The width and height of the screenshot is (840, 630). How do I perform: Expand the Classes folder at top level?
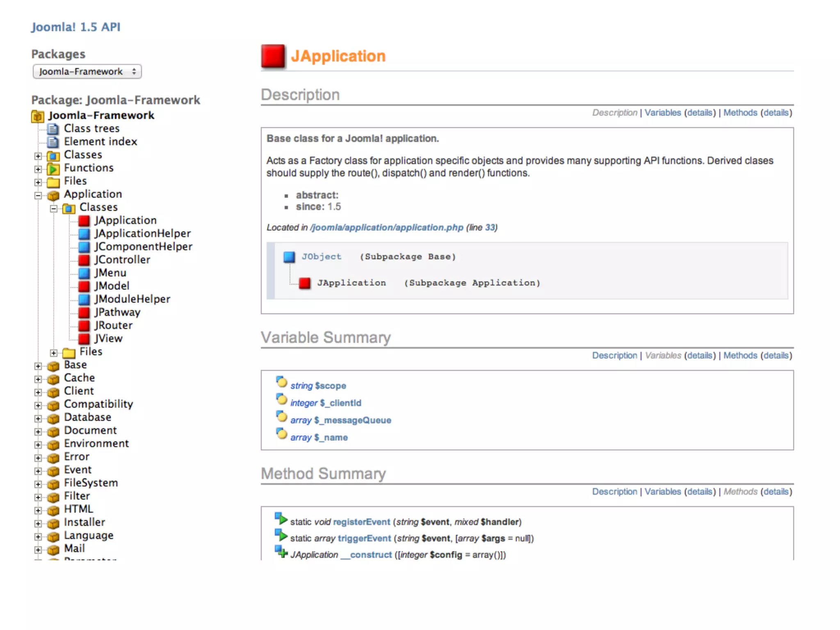pyautogui.click(x=38, y=156)
